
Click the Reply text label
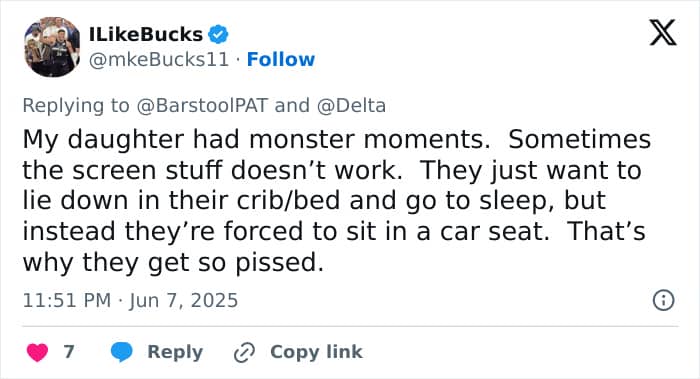click(175, 352)
